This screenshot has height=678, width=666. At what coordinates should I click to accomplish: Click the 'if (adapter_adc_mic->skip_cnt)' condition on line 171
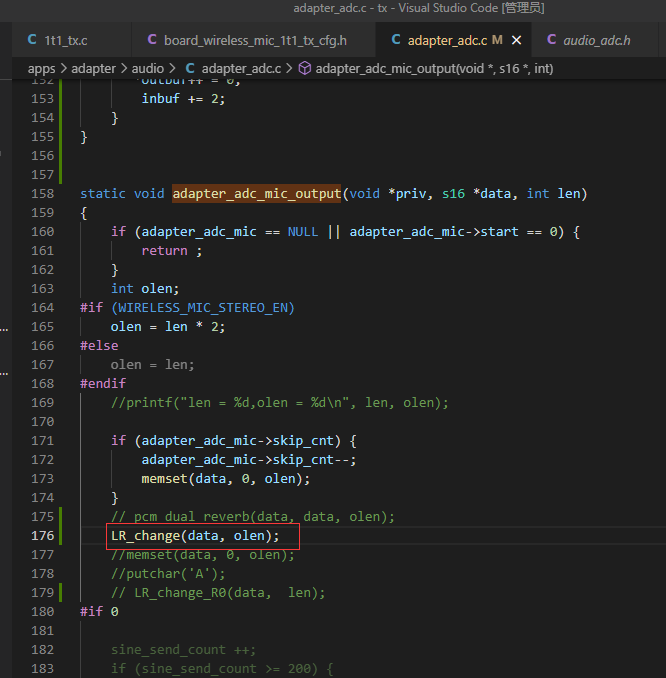pyautogui.click(x=226, y=441)
